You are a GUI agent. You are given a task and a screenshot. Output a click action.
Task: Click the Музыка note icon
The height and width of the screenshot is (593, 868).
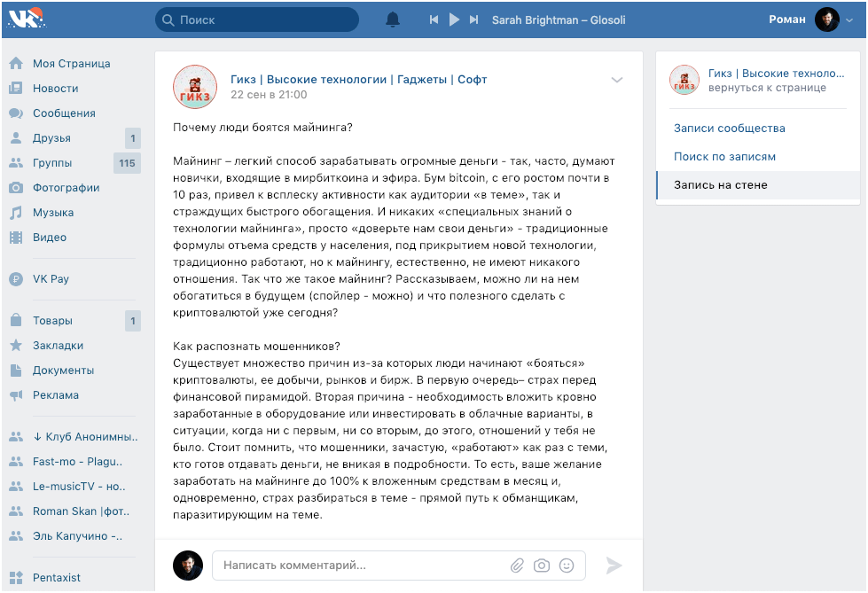pos(16,213)
